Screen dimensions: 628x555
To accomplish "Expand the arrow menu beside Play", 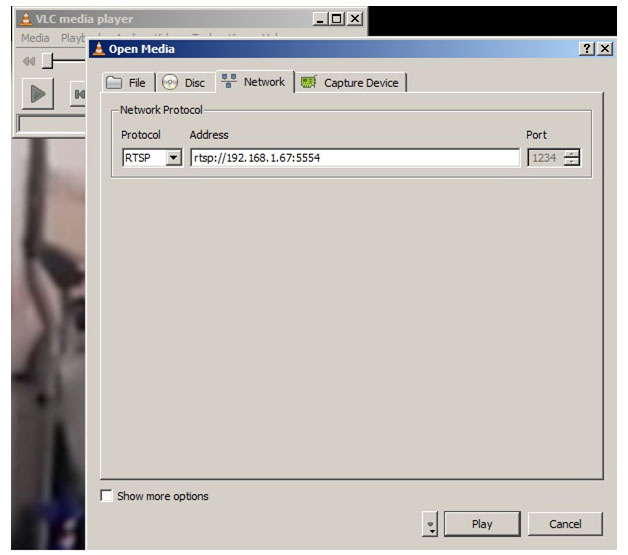I will tap(430, 524).
